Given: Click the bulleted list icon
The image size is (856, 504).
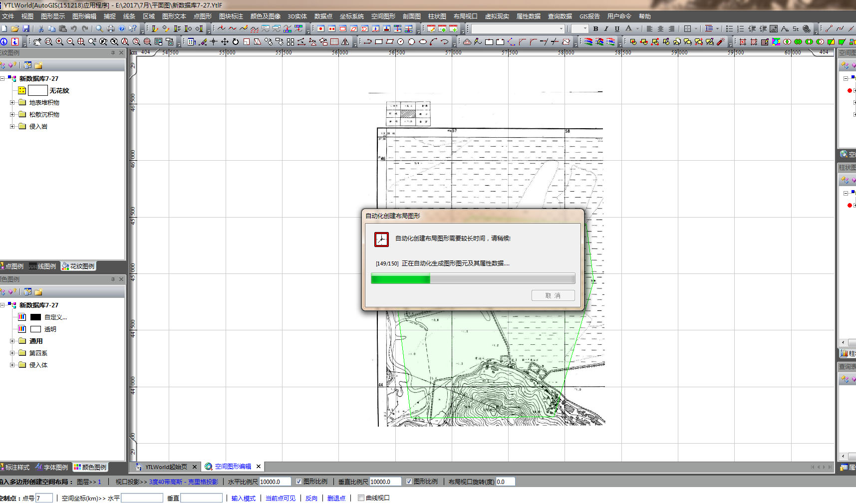Looking at the screenshot, I should tap(729, 29).
